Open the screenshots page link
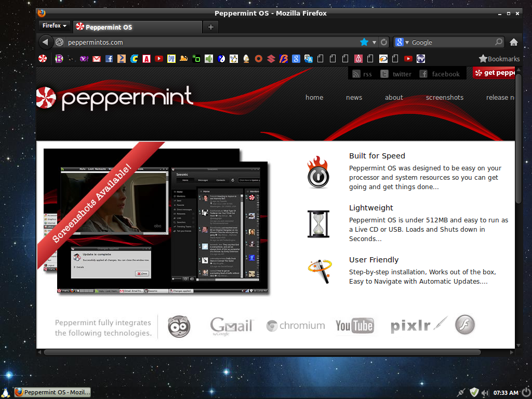Image resolution: width=532 pixels, height=399 pixels. coord(445,97)
